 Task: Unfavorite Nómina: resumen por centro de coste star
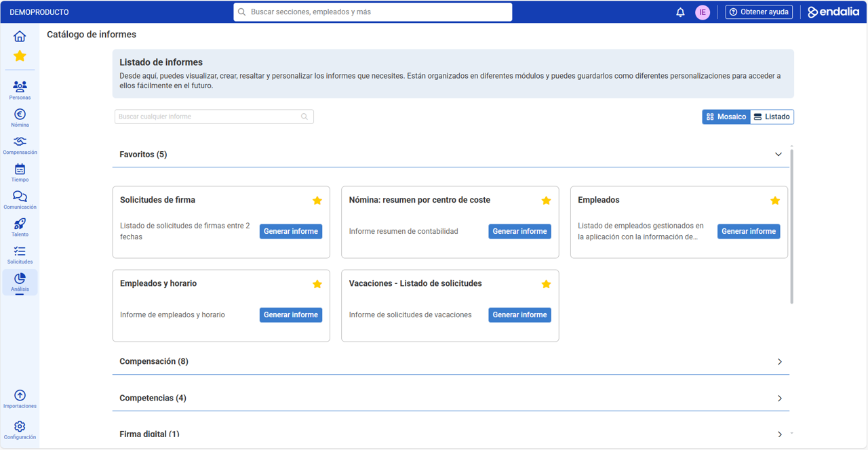(x=546, y=201)
